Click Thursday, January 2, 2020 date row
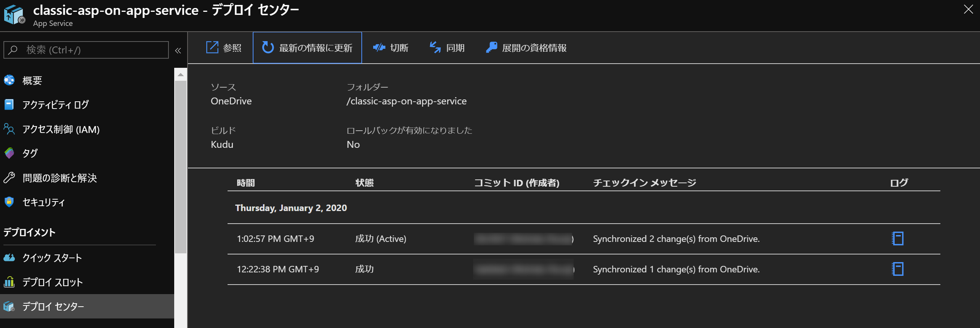 291,208
